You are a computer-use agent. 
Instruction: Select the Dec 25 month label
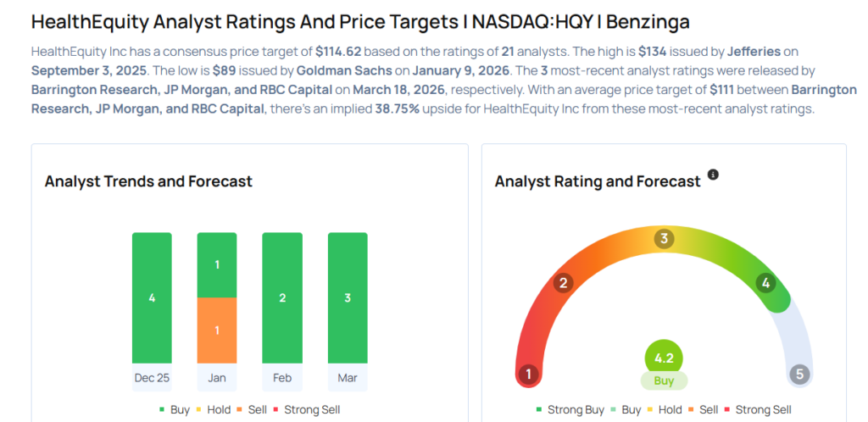[152, 377]
